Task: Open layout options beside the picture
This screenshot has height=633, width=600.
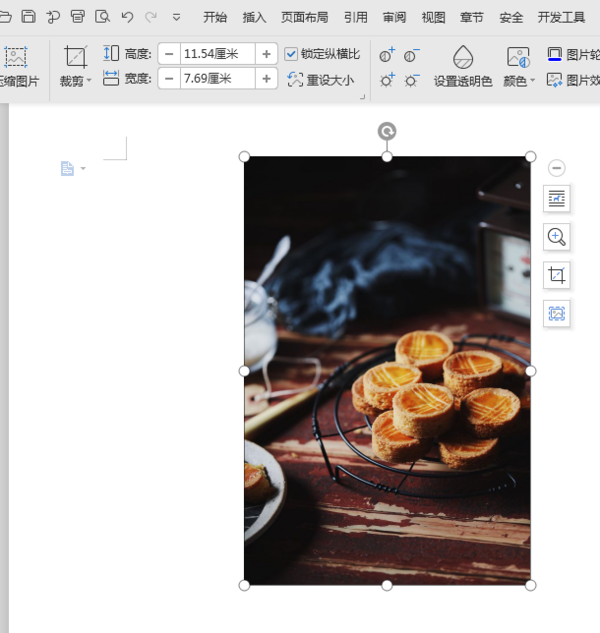Action: [557, 199]
